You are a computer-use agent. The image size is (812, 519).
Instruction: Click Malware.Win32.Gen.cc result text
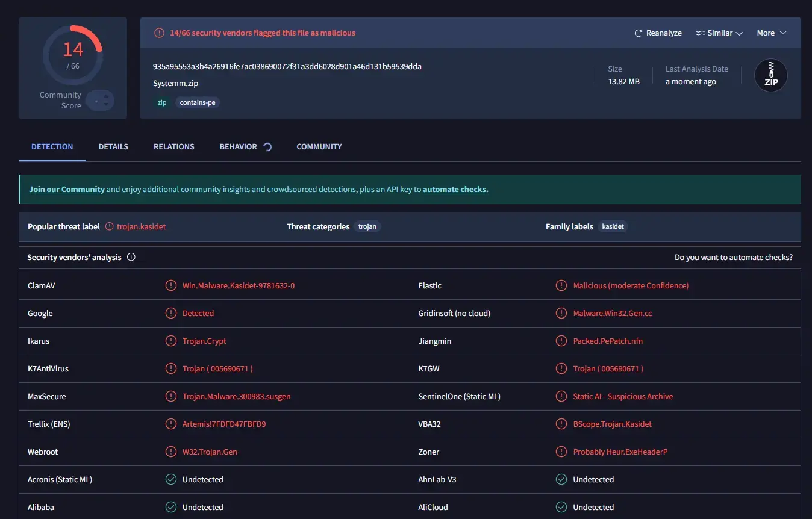(613, 313)
